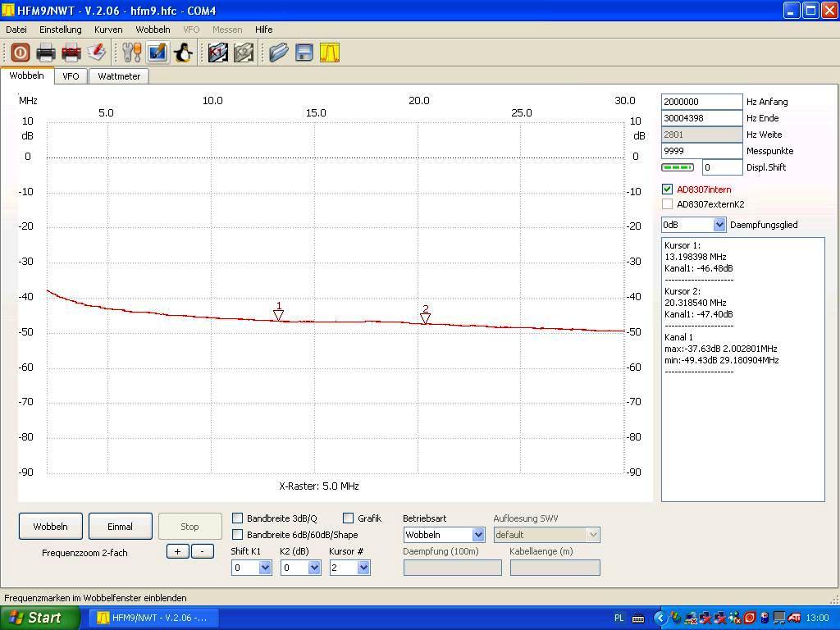Click the red power icon in toolbar
Image resolution: width=840 pixels, height=630 pixels.
(x=20, y=52)
